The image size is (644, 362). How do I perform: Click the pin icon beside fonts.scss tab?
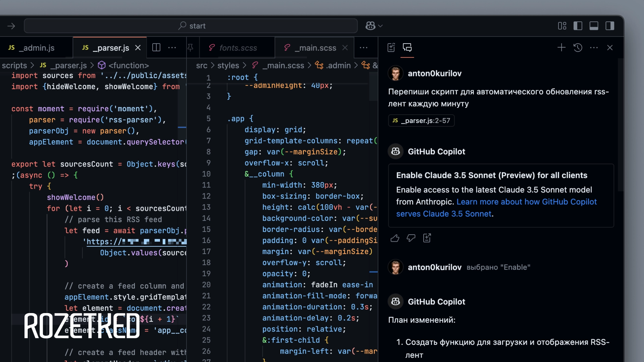point(190,48)
